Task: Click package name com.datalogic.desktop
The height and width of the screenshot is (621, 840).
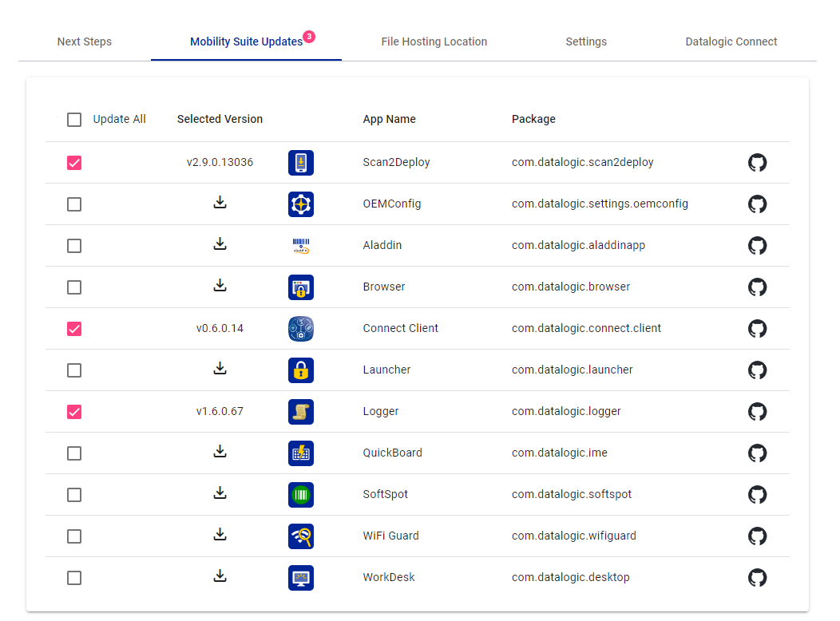Action: click(x=571, y=577)
